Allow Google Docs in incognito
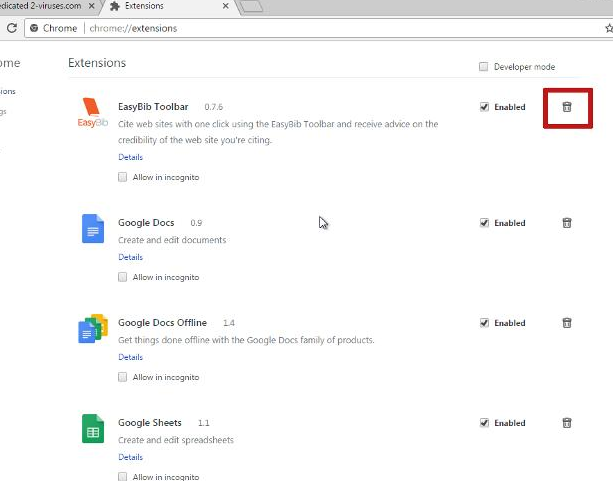 click(123, 277)
